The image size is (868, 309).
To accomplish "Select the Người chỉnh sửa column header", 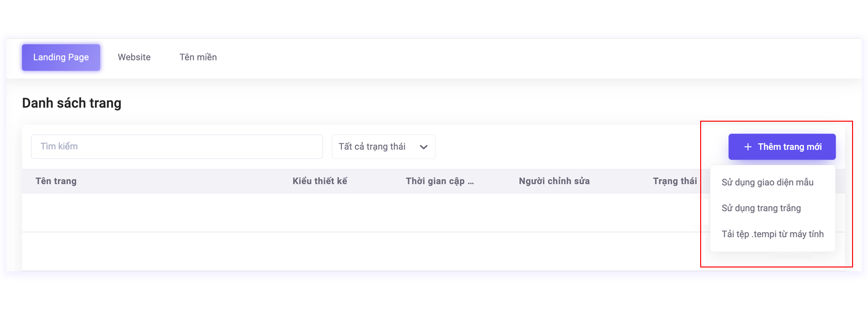I will pos(554,181).
